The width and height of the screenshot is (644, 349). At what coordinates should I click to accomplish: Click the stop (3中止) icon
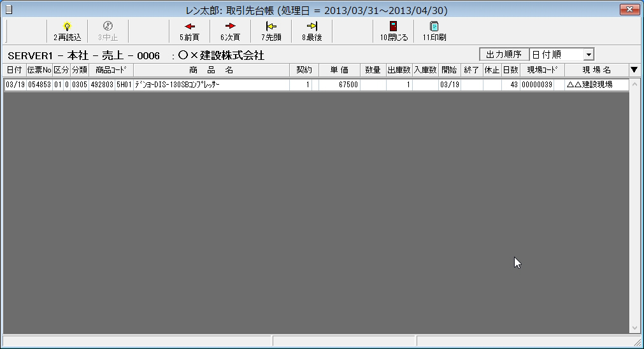(108, 27)
